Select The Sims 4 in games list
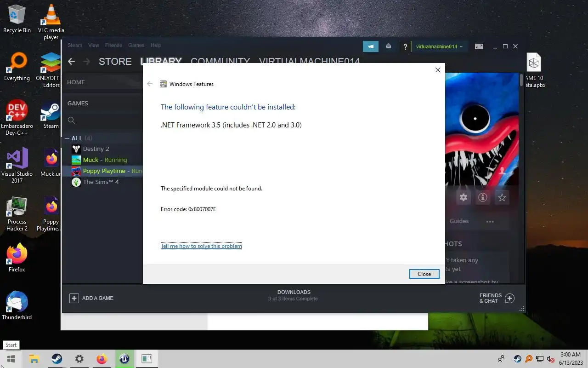 (x=101, y=182)
